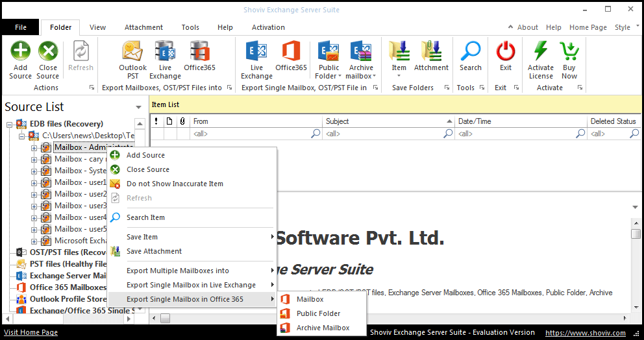Open the Source List panel dropdown arrow
644x340 pixels.
(x=139, y=107)
